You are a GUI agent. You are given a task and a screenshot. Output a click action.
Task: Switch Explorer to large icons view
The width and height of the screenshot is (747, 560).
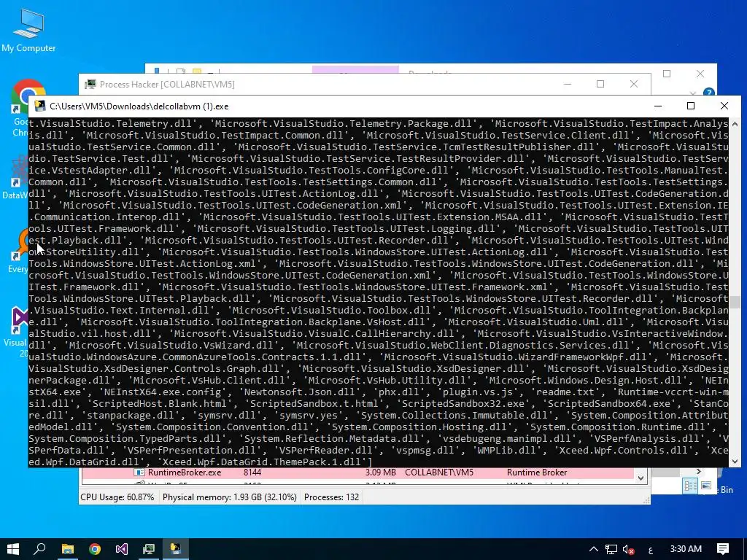[706, 486]
